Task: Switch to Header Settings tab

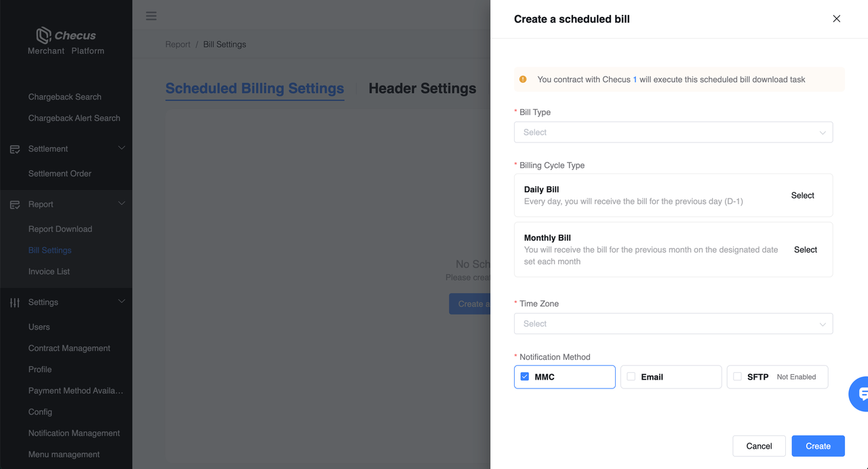Action: click(x=422, y=89)
